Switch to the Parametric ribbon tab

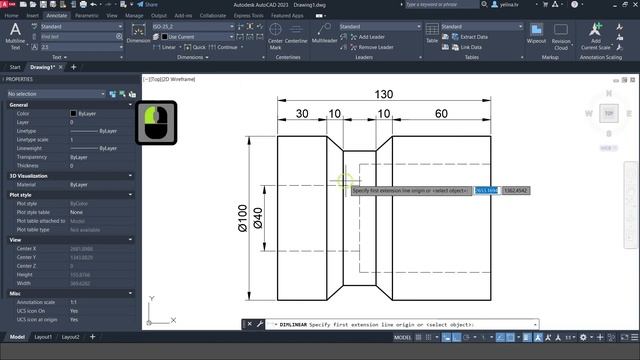pyautogui.click(x=87, y=16)
